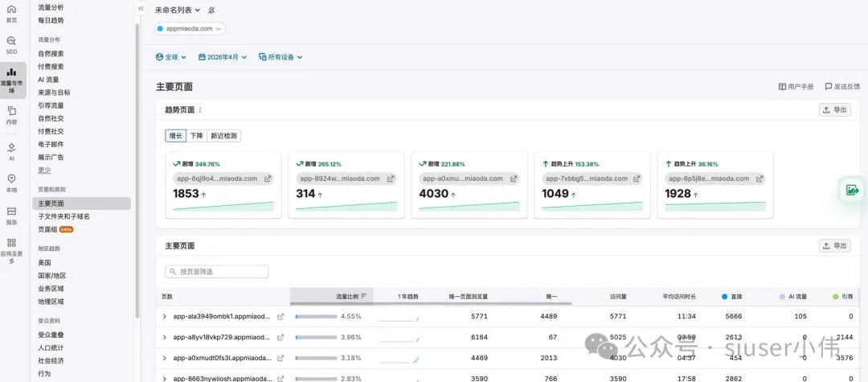The height and width of the screenshot is (382, 868).
Task: Sort by the 唯一页面浏览量 column header
Action: (469, 297)
